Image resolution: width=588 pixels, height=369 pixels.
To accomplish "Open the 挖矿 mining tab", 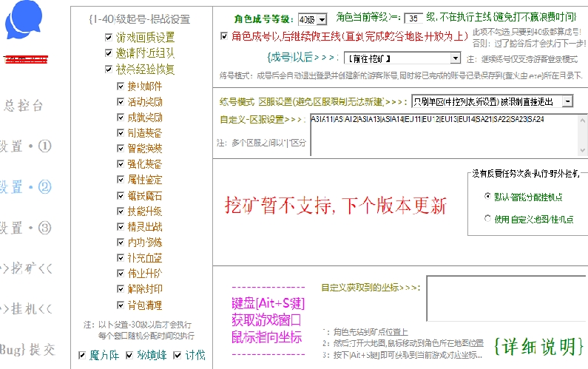I will 26,268.
